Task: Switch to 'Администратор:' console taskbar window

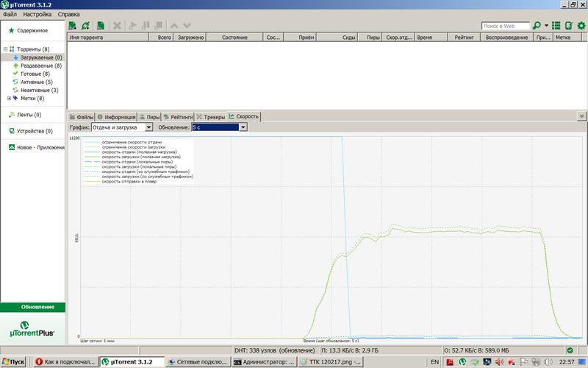Action: (264, 362)
